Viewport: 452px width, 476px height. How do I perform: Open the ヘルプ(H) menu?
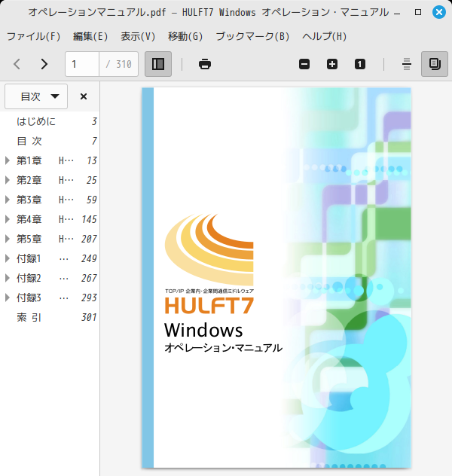(324, 36)
